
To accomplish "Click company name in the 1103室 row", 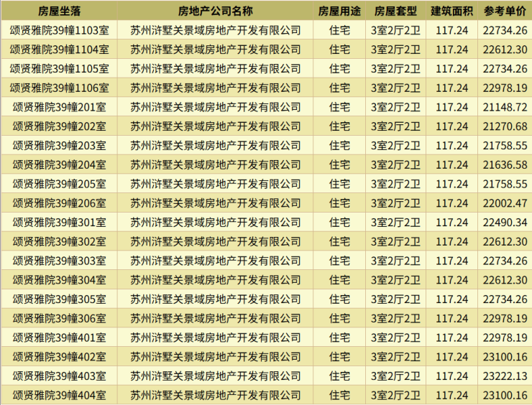I will tap(216, 30).
